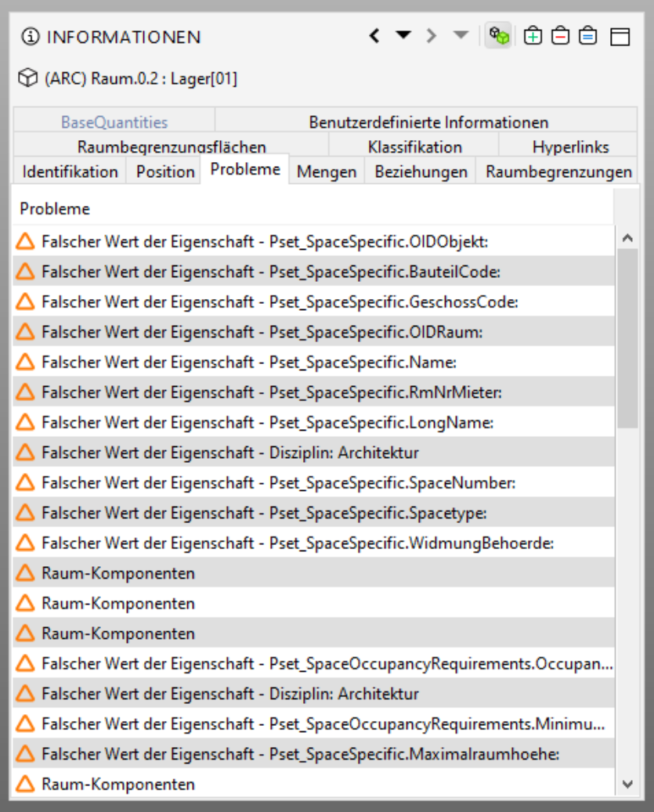Open the BaseQuantities tab

tap(114, 121)
